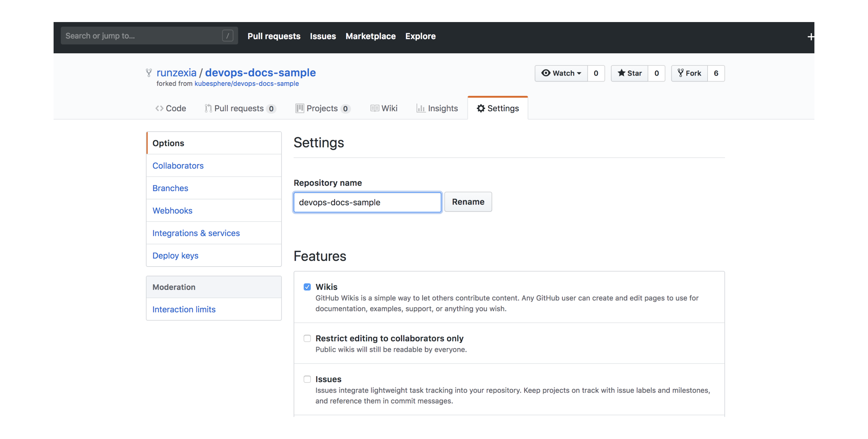Open the Projects tab
Viewport: 868px width, 439px height.
323,108
